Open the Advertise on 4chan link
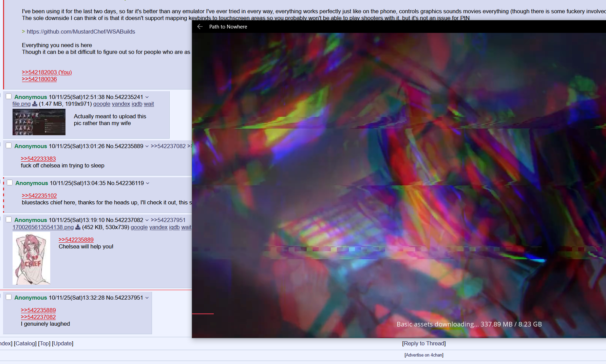The image size is (606, 364). pos(424,355)
